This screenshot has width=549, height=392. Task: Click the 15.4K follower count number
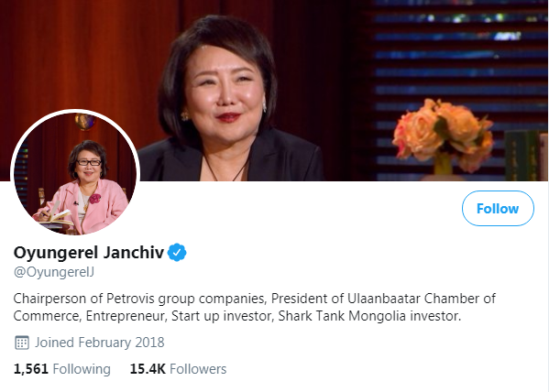tap(148, 369)
